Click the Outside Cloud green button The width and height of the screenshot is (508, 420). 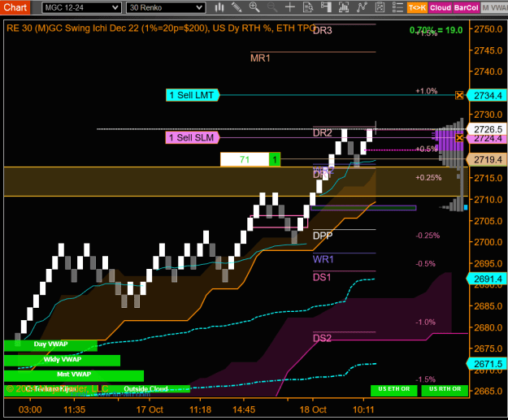click(145, 388)
